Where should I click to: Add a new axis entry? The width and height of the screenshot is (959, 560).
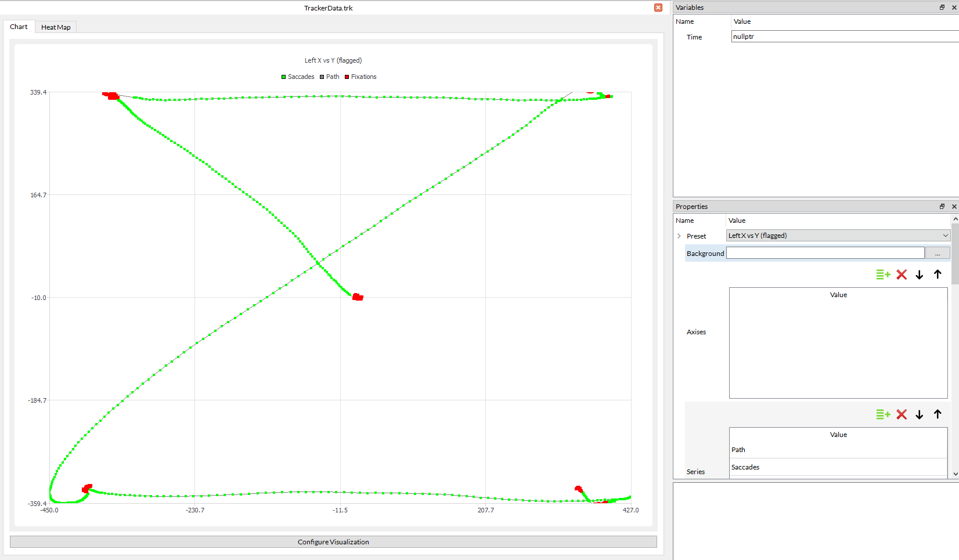click(883, 274)
